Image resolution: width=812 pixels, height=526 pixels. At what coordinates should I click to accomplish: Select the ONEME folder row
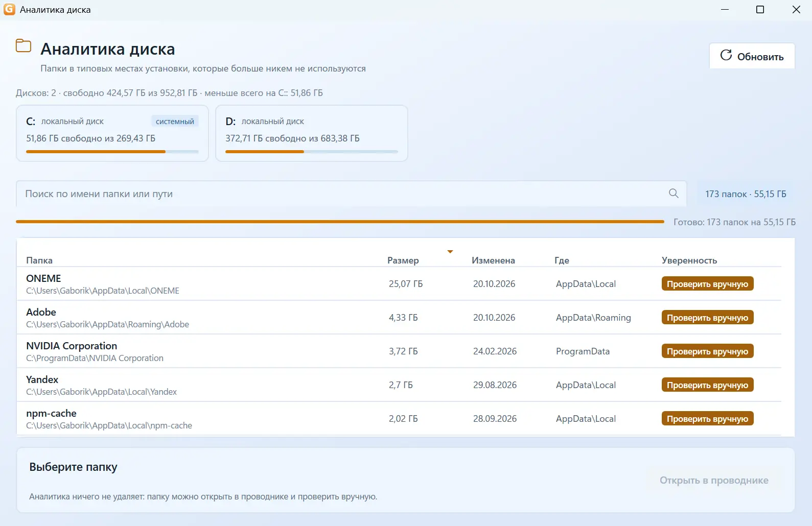(399, 284)
